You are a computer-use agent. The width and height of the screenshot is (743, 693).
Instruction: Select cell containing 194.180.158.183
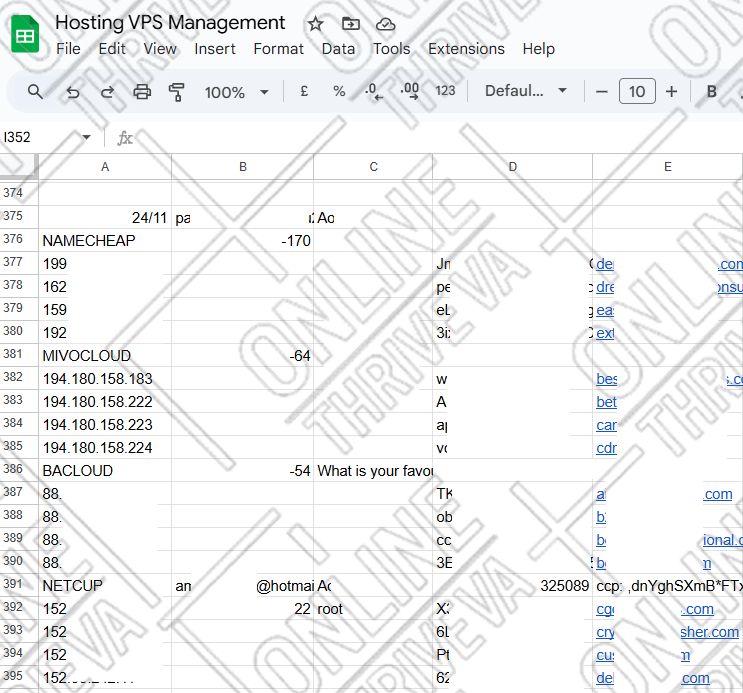pos(105,379)
